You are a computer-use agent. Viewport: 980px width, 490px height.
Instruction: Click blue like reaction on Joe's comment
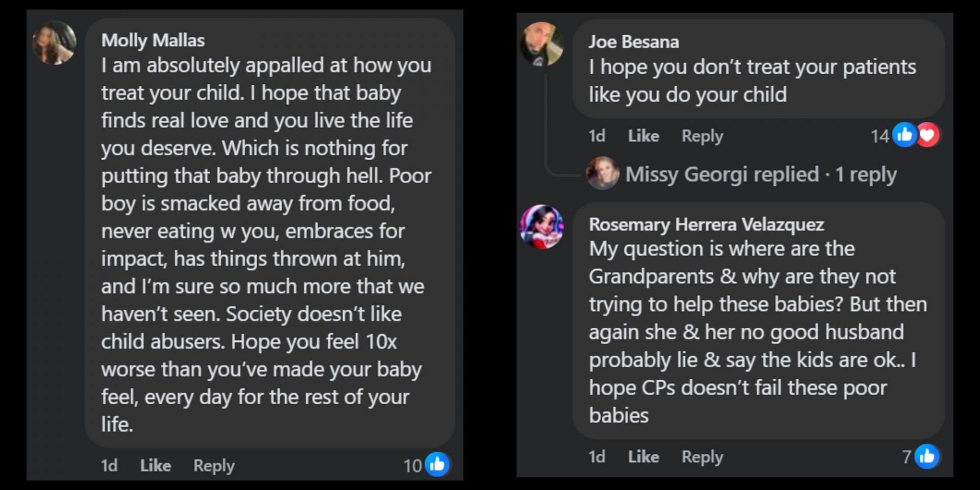pyautogui.click(x=904, y=135)
